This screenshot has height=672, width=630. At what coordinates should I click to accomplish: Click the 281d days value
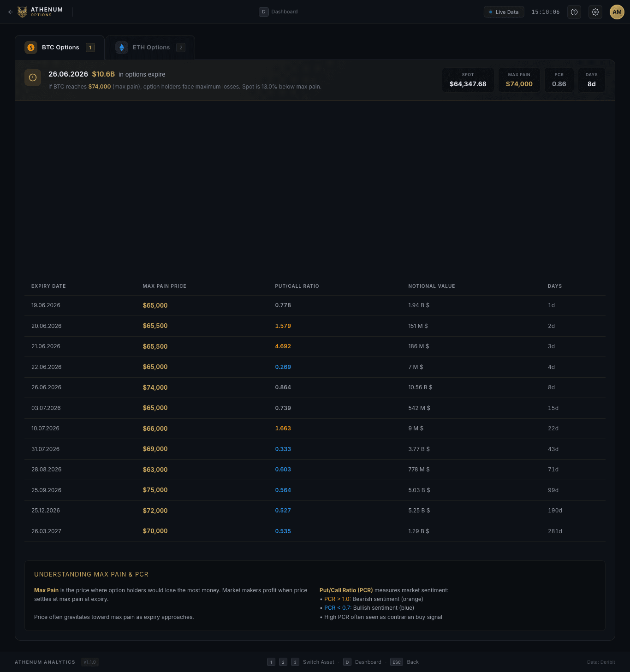tap(555, 531)
